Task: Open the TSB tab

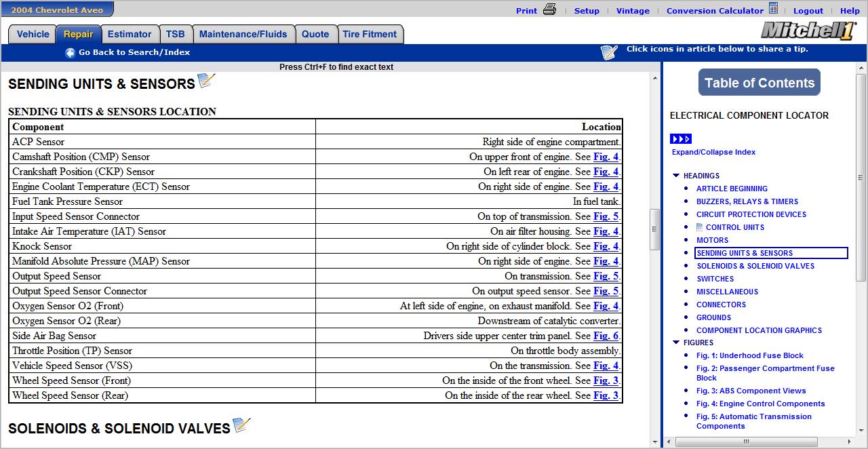Action: click(x=176, y=35)
